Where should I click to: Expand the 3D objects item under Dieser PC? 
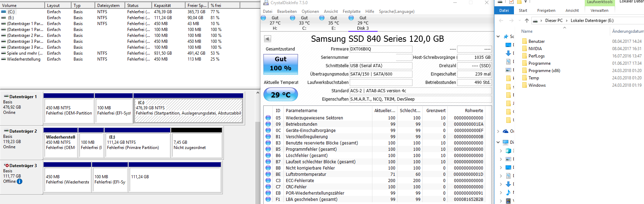(x=501, y=151)
